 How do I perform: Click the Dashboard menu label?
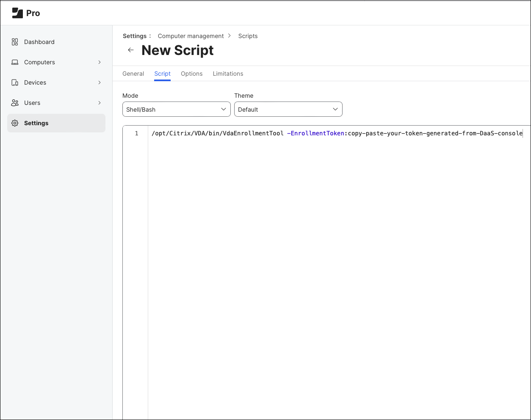point(39,42)
